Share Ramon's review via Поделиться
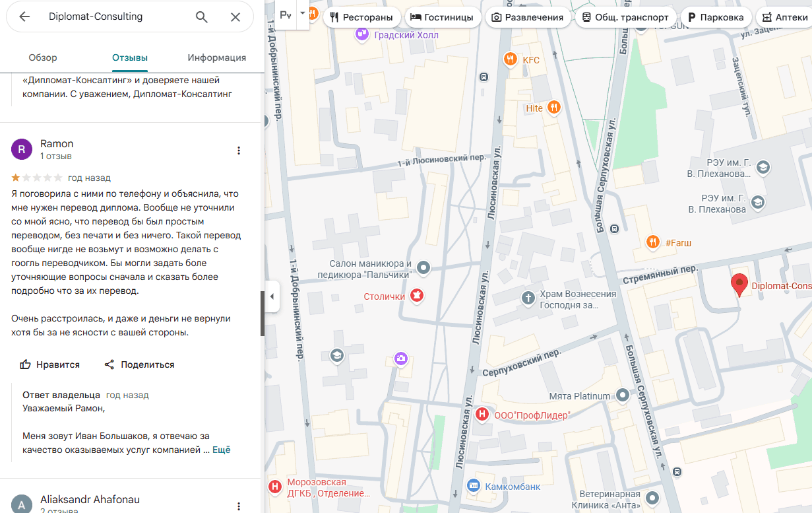The height and width of the screenshot is (513, 812). (x=139, y=364)
